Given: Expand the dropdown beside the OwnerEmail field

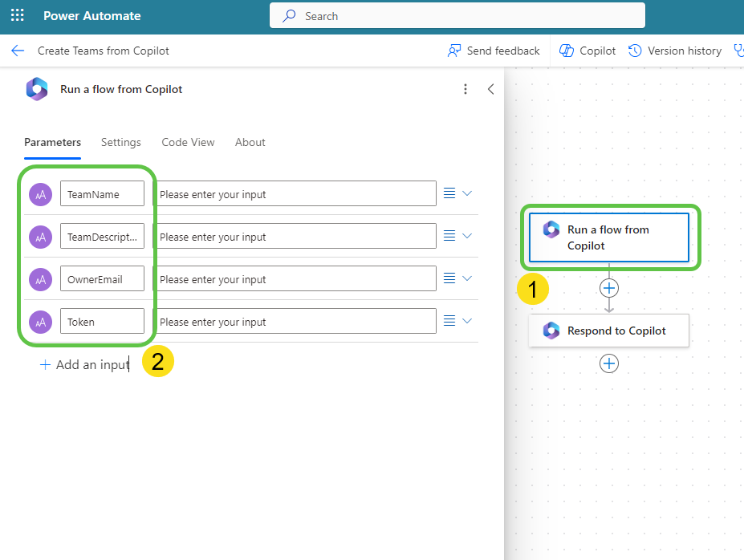Looking at the screenshot, I should 466,278.
